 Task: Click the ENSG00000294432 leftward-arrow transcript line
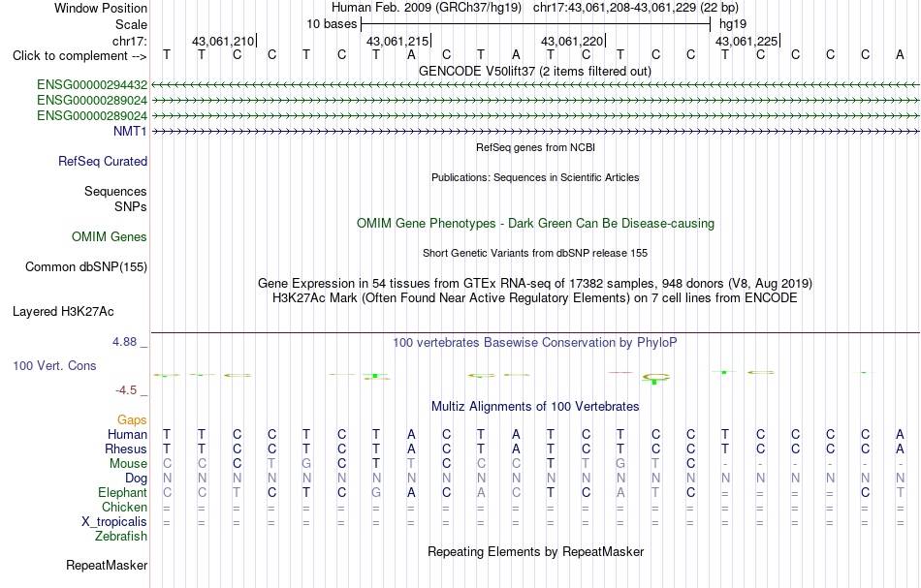535,85
